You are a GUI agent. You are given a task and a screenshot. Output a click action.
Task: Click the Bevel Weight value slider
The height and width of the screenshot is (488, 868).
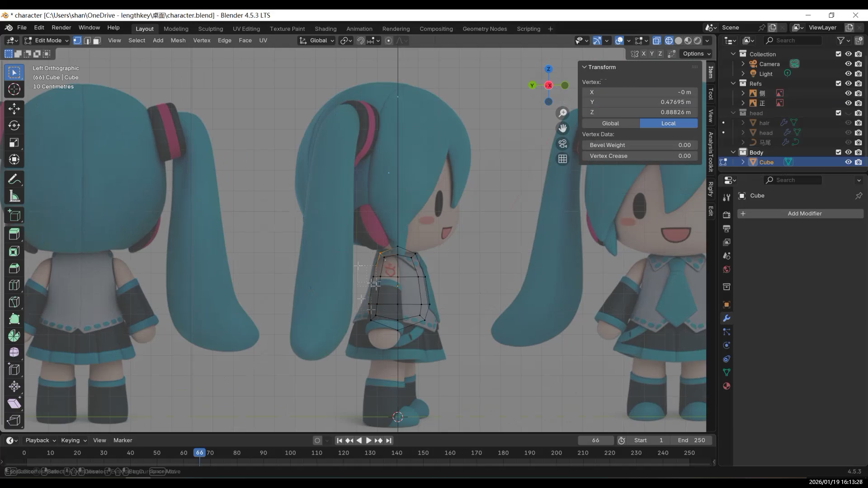(639, 145)
